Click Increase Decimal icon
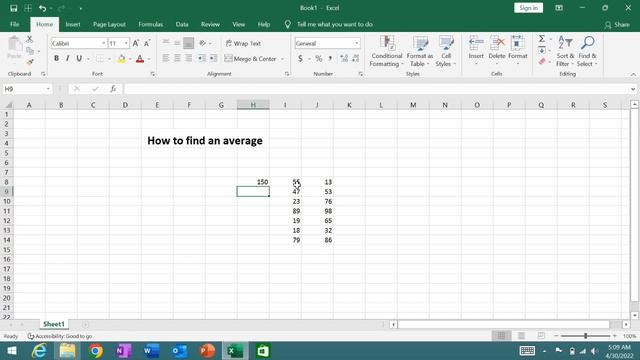640x360 pixels. [x=344, y=59]
